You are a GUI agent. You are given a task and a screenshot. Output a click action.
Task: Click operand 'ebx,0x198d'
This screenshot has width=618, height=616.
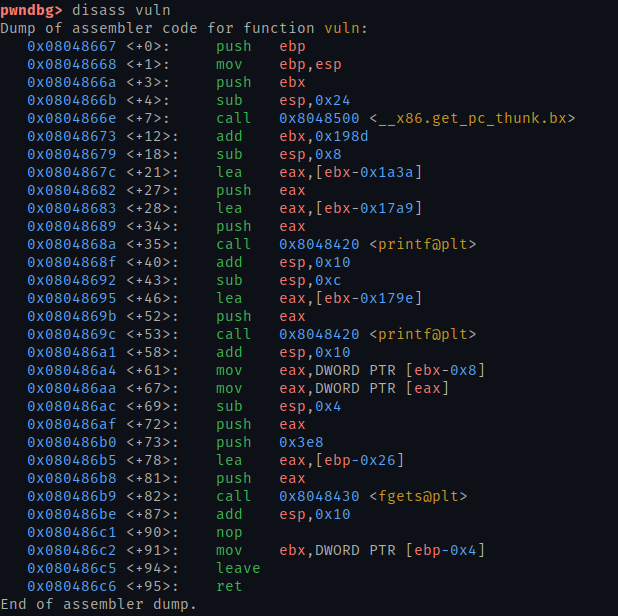[x=324, y=136]
